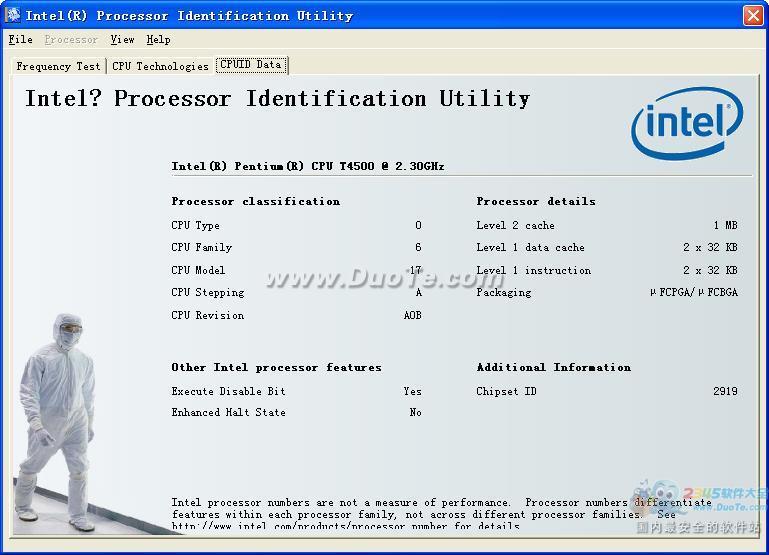
Task: Click the Chipset ID value 2919
Action: coord(725,391)
